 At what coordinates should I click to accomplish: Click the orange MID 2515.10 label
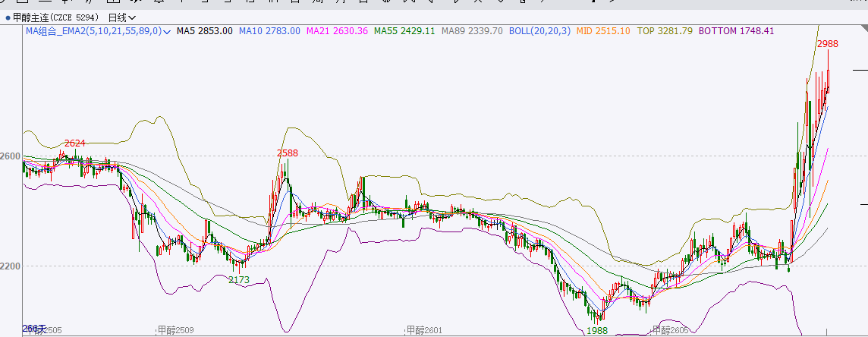point(603,31)
